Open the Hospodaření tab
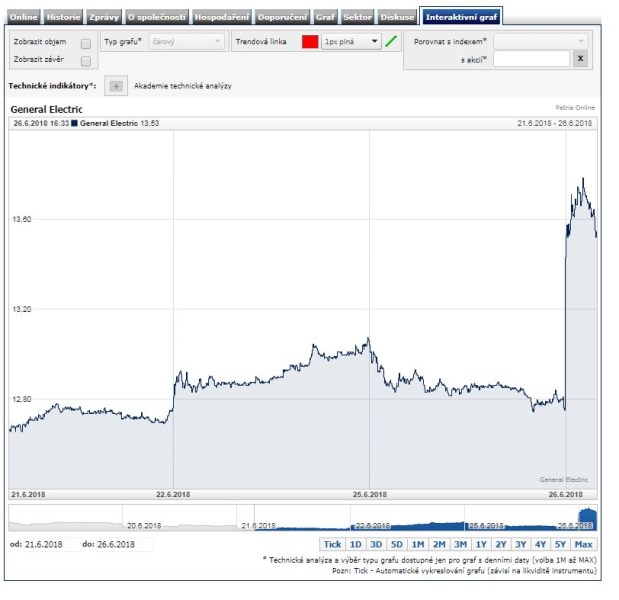619x600 pixels. point(222,17)
